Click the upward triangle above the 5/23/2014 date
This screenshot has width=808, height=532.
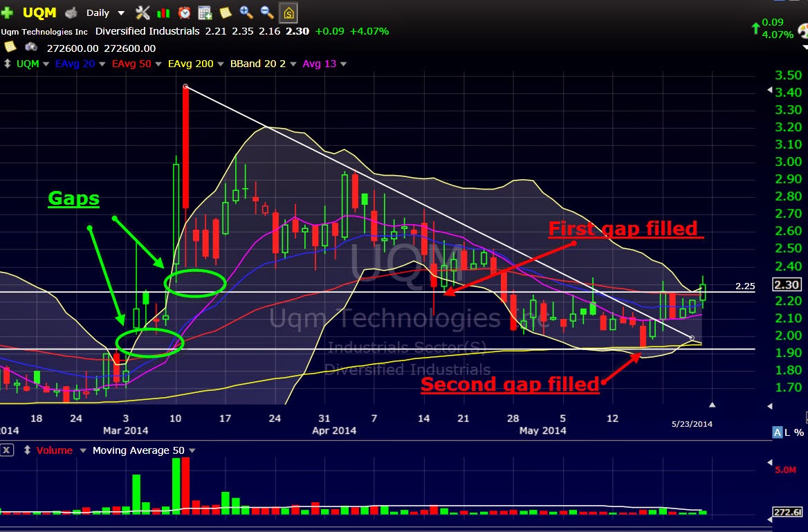point(712,405)
